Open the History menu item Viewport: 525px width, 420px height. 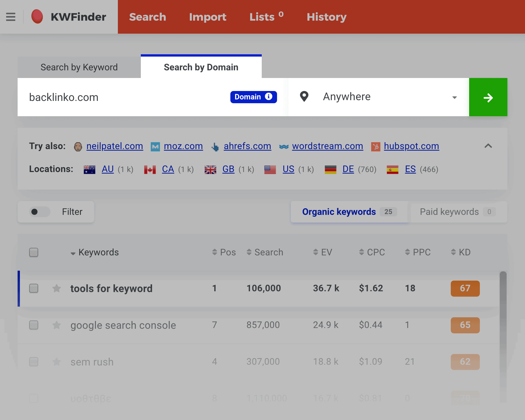(x=327, y=17)
